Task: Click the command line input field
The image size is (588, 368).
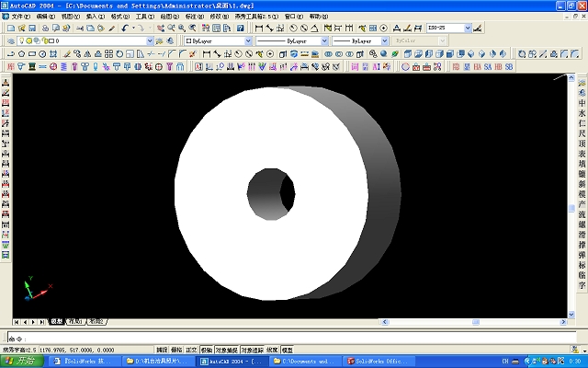Action: pyautogui.click(x=292, y=338)
